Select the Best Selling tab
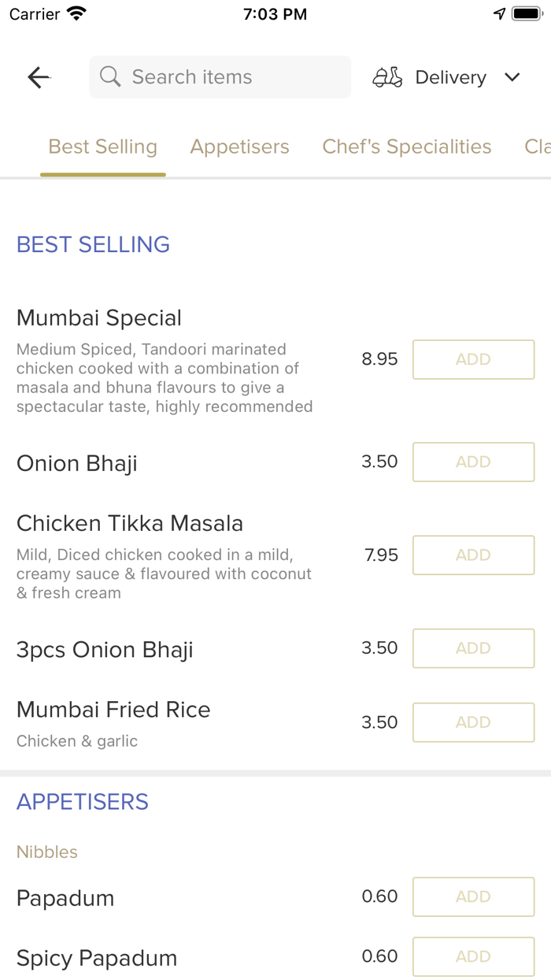The width and height of the screenshot is (551, 980). 102,146
